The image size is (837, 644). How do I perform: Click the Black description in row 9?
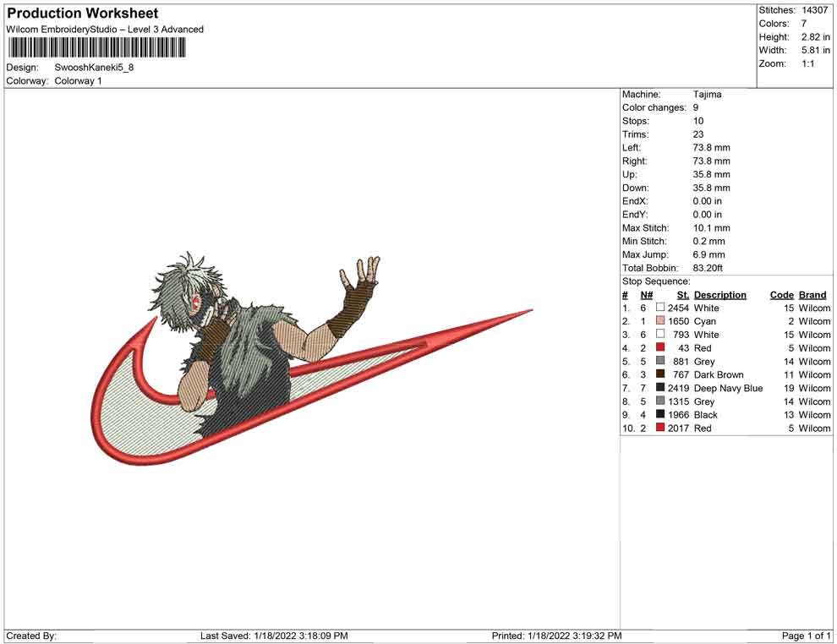[706, 415]
